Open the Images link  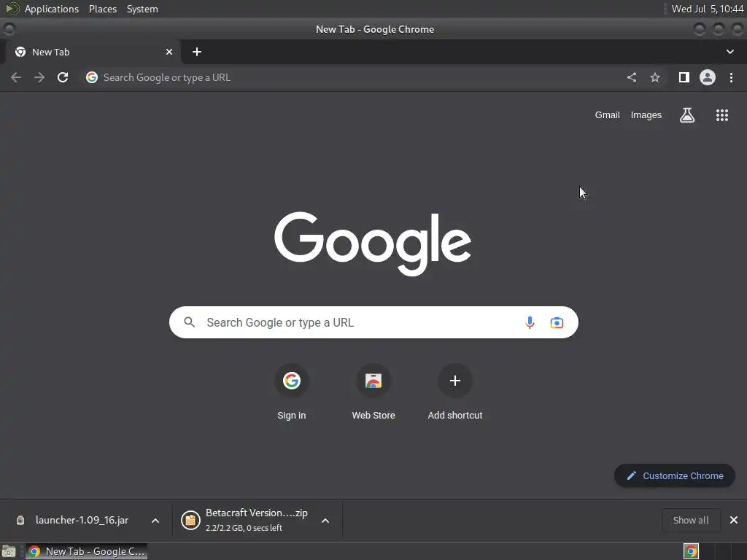pos(646,114)
